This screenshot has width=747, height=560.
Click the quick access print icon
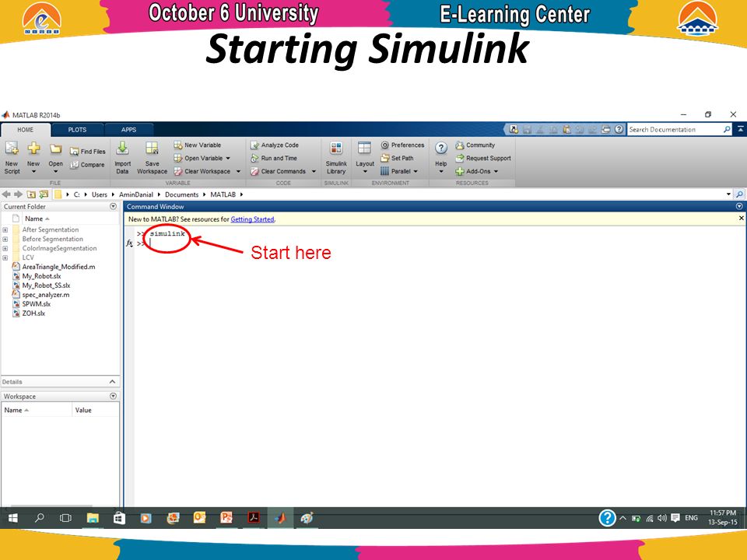(605, 129)
